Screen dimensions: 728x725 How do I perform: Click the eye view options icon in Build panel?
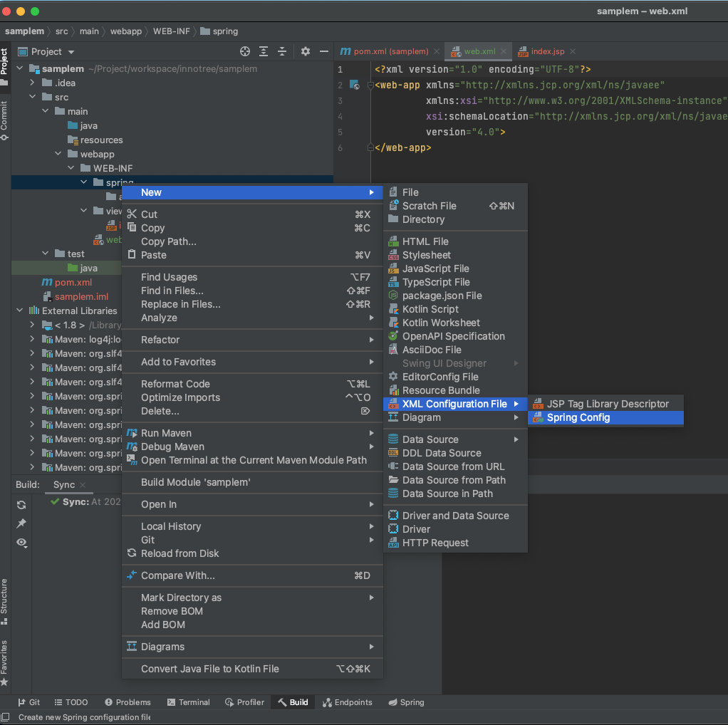(x=21, y=542)
